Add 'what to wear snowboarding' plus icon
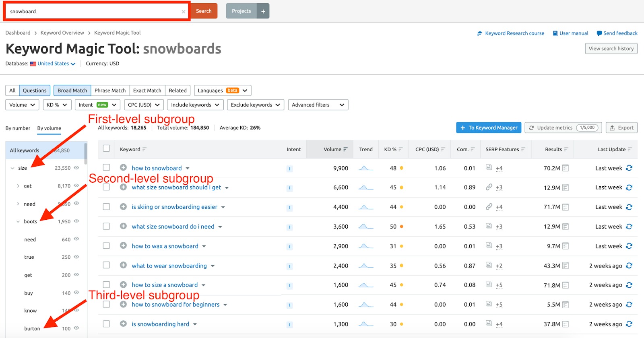 pyautogui.click(x=124, y=265)
